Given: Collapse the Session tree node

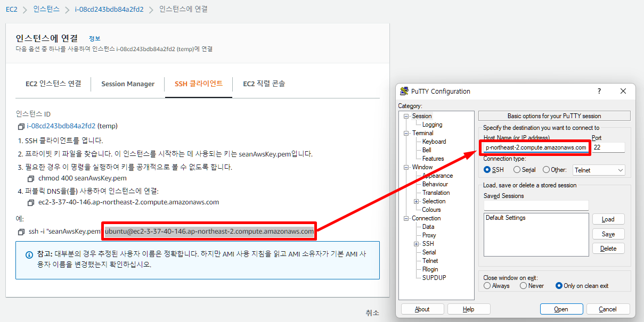Looking at the screenshot, I should [406, 116].
